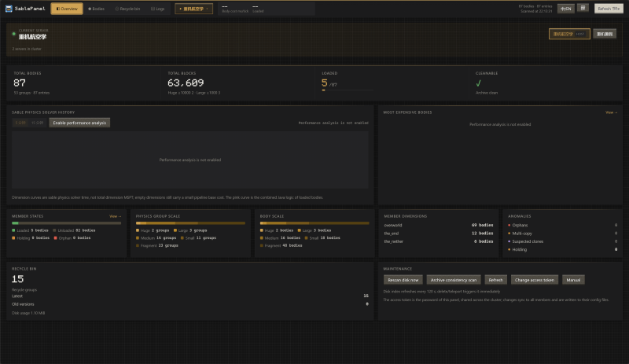629x364 pixels.
Task: Click Rescan disk now button
Action: click(403, 280)
